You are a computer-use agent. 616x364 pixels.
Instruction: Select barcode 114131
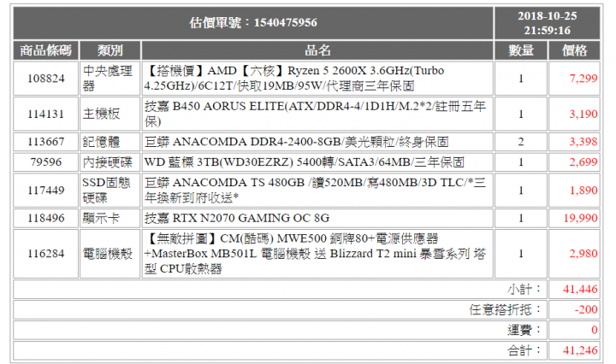tap(46, 114)
